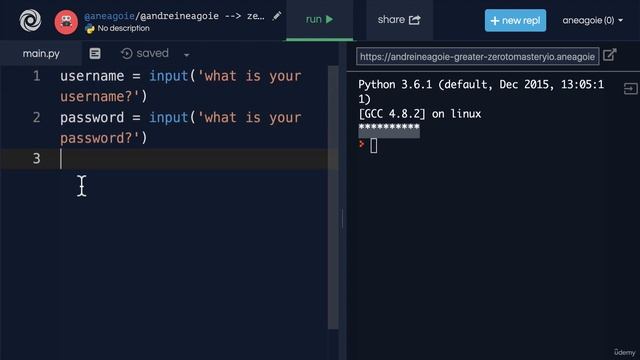Screen dimensions: 640x360
Task: Open the share button
Action: coord(399,20)
